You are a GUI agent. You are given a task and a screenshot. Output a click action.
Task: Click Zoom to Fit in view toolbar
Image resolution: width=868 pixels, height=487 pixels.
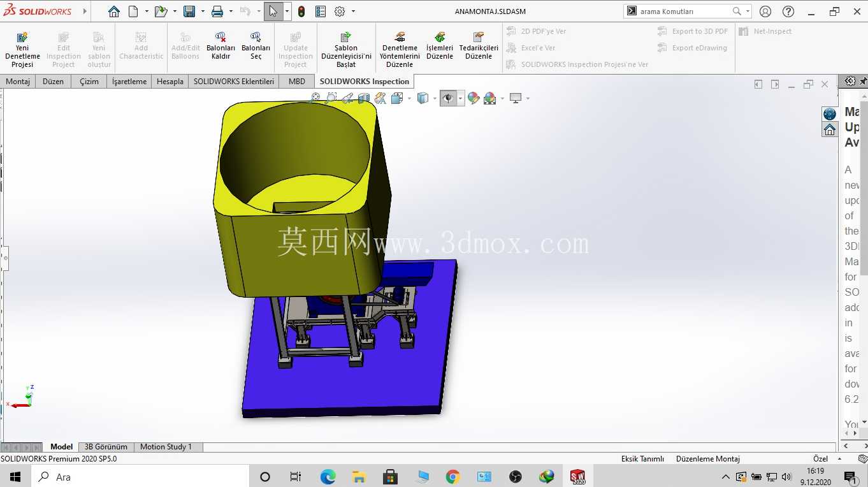coord(315,98)
